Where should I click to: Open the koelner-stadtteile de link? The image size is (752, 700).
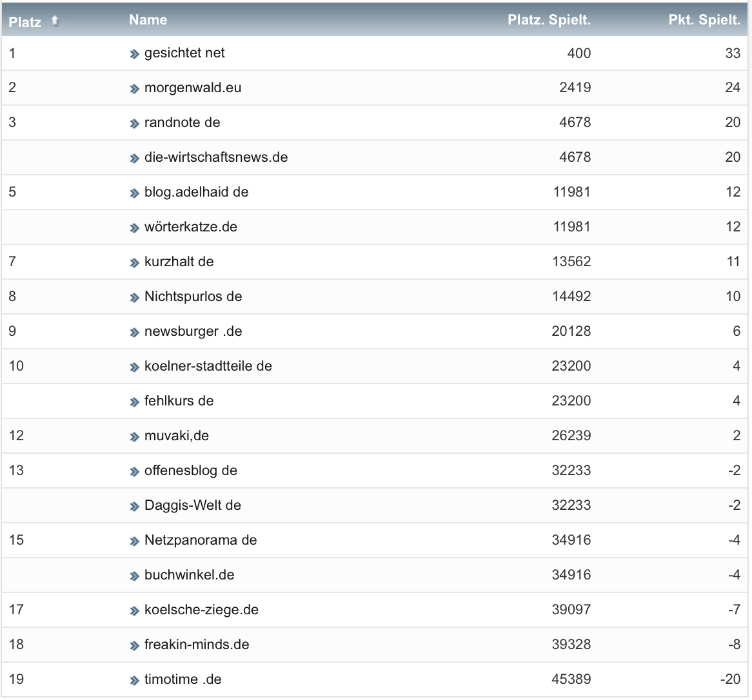208,366
